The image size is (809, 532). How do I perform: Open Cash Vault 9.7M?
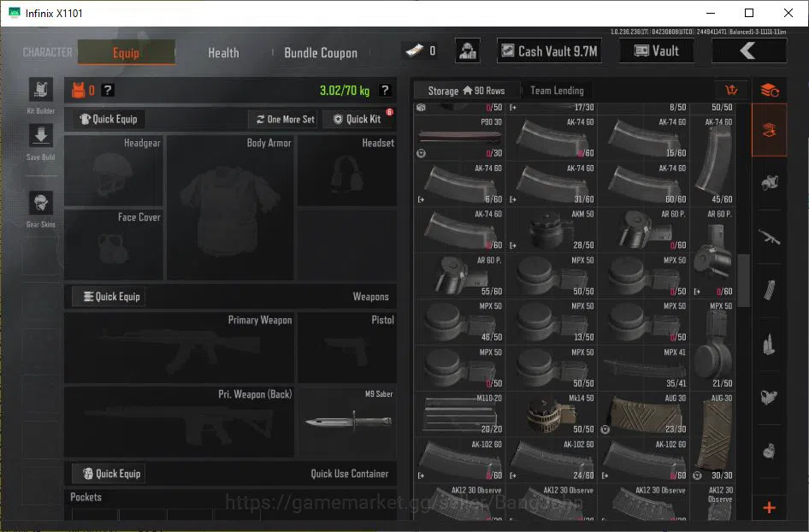(x=550, y=50)
